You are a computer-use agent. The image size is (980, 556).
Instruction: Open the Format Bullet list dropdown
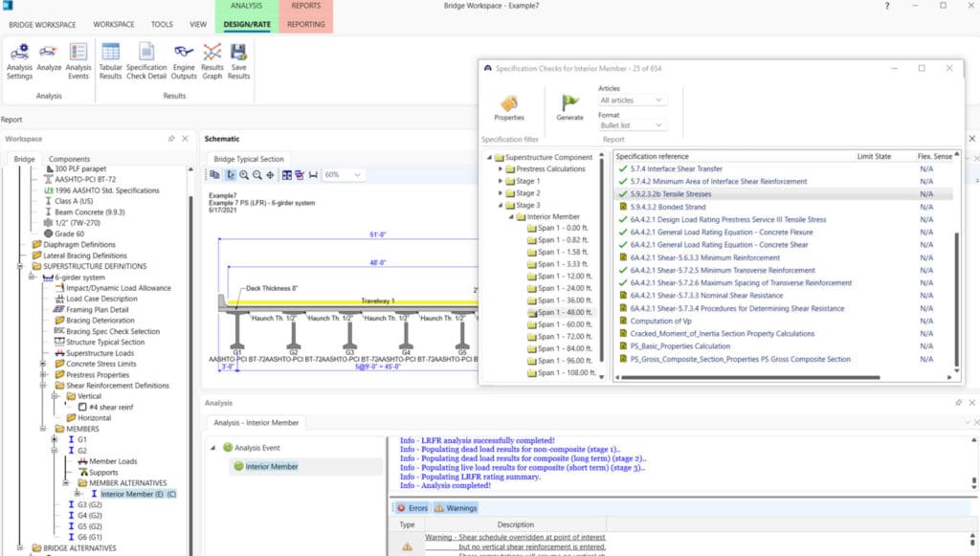pos(631,125)
